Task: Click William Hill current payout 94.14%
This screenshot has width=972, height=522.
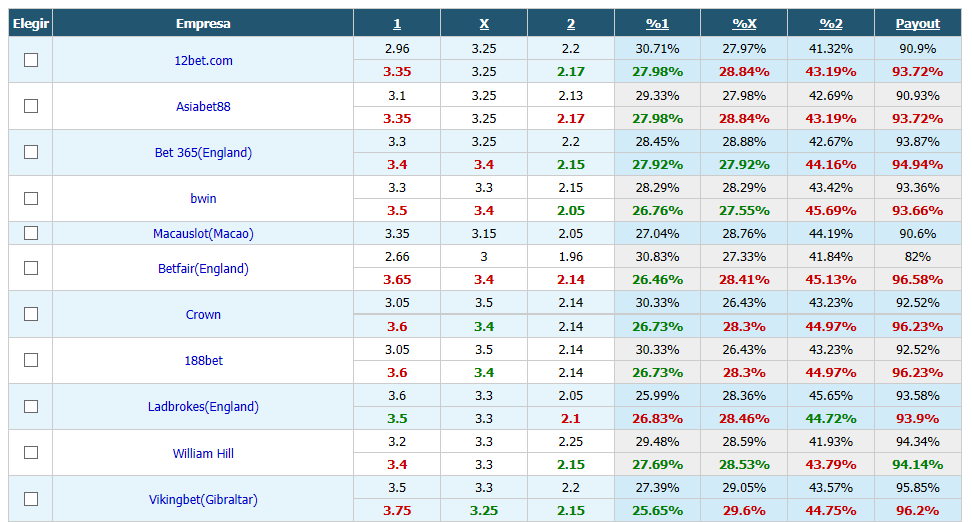Action: click(x=917, y=464)
